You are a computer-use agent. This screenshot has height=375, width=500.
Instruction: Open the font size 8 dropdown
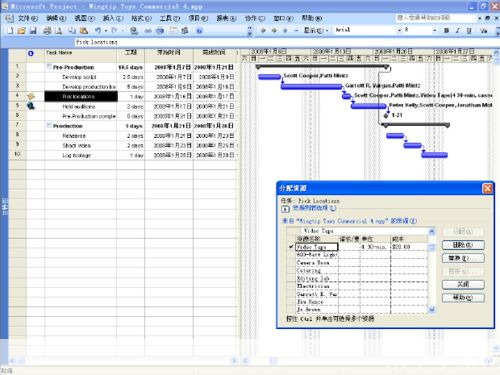click(x=434, y=30)
